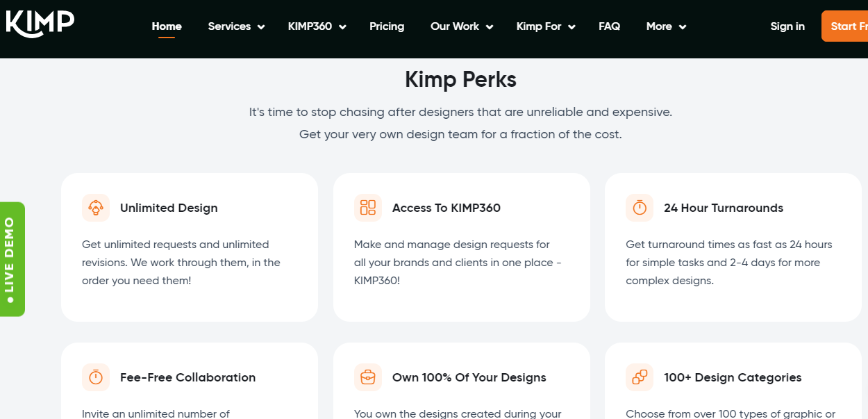Open the KIMP360 dropdown menu
Image resolution: width=868 pixels, height=419 pixels.
coord(317,26)
